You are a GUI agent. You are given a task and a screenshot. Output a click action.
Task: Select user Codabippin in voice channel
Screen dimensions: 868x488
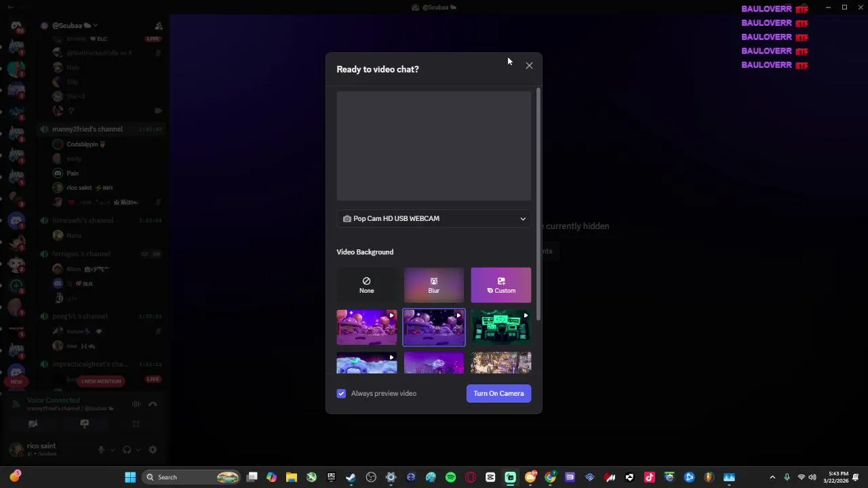[82, 144]
